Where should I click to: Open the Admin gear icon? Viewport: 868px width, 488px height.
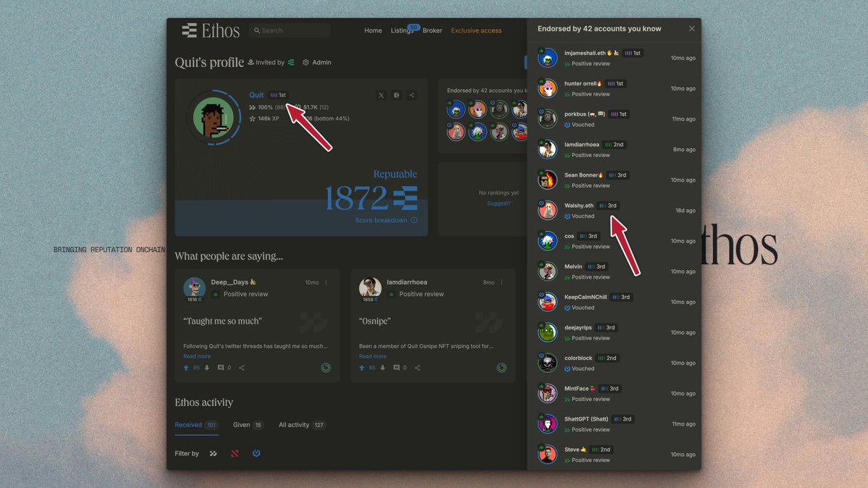point(306,62)
